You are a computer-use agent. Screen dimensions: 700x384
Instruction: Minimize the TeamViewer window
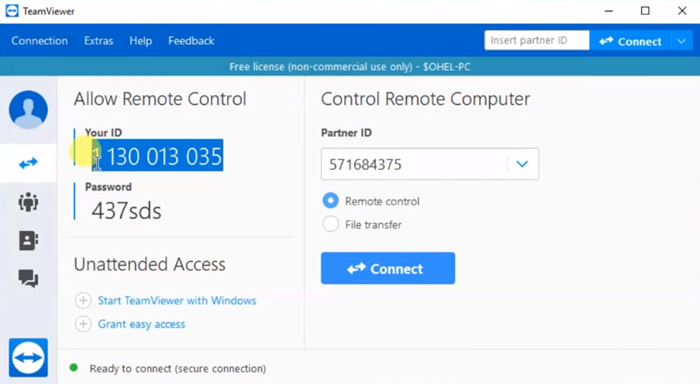tap(608, 11)
